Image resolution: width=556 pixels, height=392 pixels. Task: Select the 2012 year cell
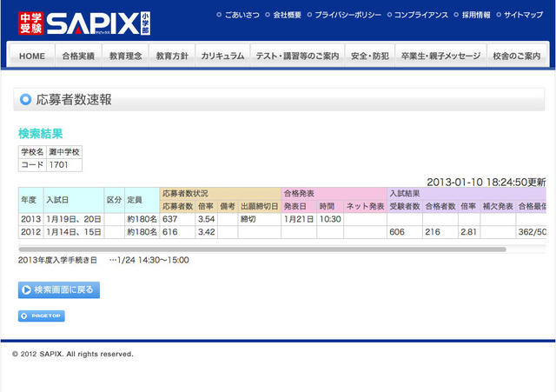(31, 232)
